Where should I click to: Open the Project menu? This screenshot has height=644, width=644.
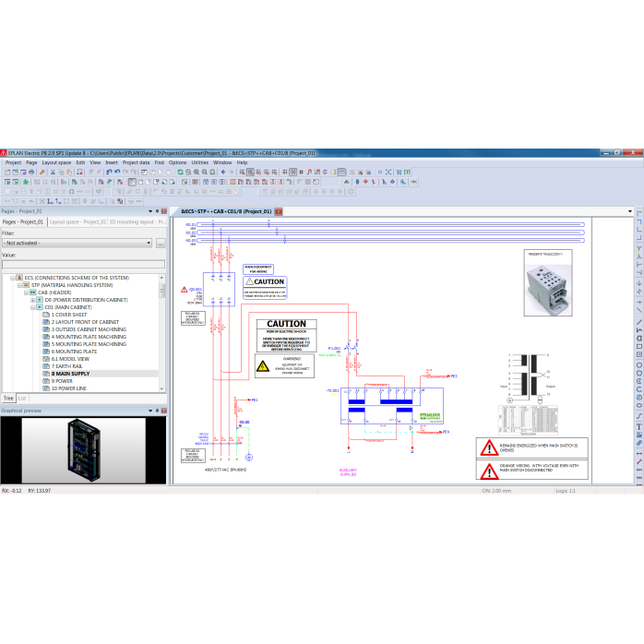13,162
